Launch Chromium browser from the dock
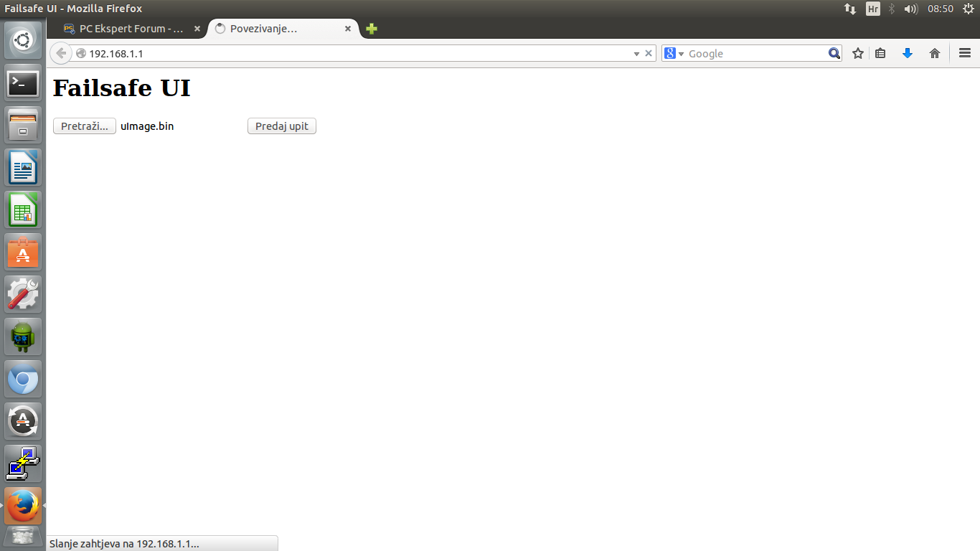 point(23,379)
